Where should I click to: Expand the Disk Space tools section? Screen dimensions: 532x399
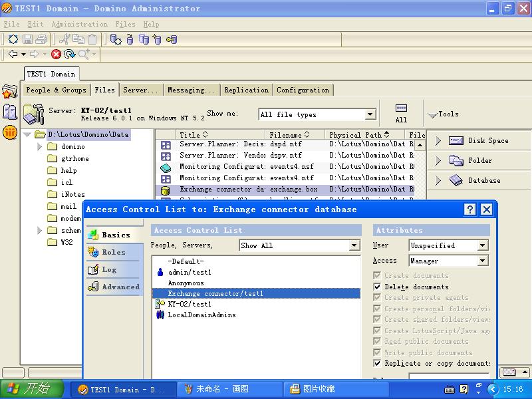pos(438,140)
